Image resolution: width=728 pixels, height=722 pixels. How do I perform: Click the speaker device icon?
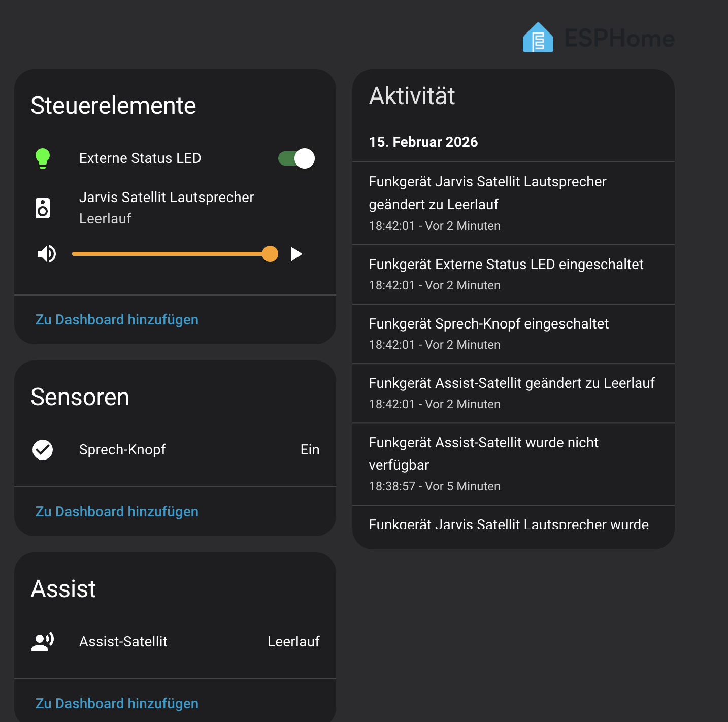point(43,208)
